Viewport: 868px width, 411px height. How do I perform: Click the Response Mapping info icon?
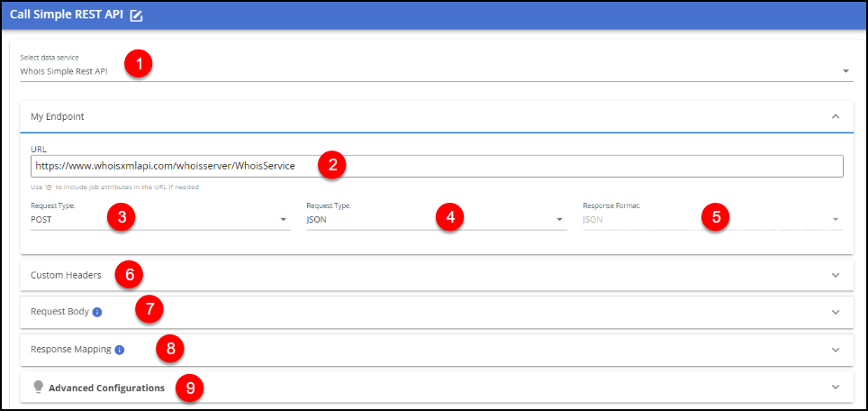[120, 350]
